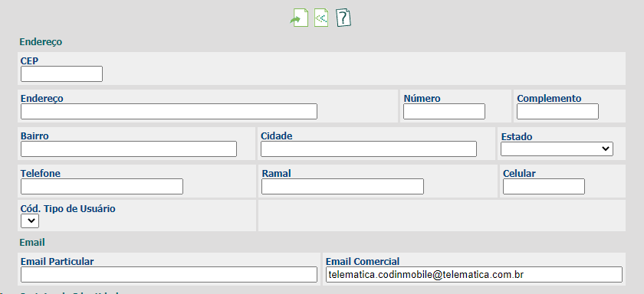Image resolution: width=644 pixels, height=294 pixels.
Task: Focus the CEP input field
Action: click(x=61, y=73)
